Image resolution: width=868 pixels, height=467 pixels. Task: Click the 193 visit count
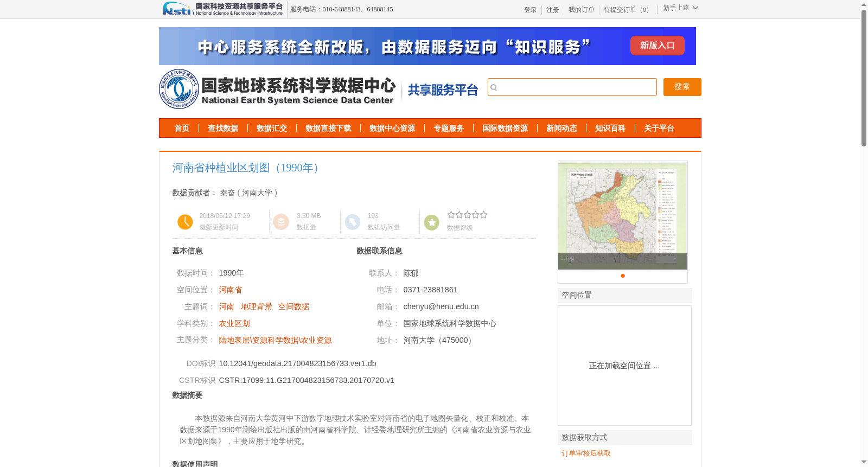[x=373, y=216]
